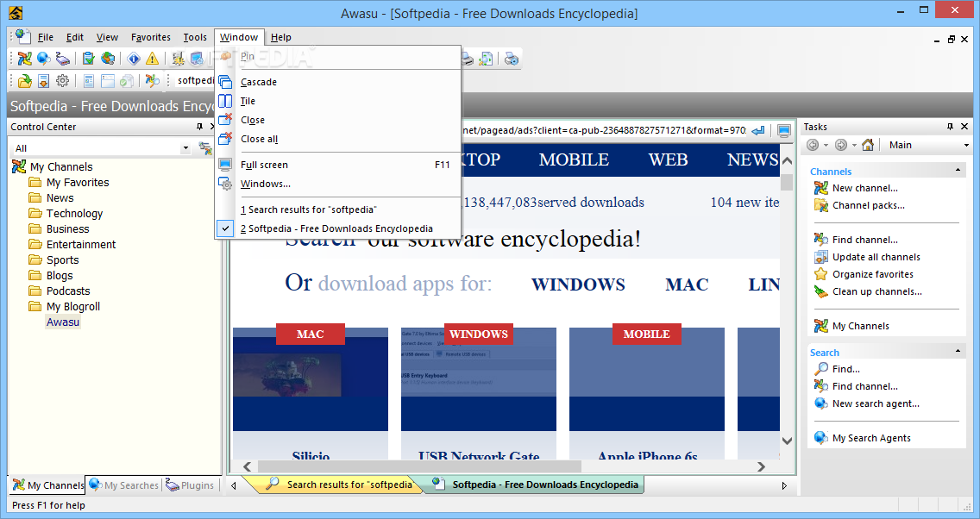The height and width of the screenshot is (519, 980).
Task: Click the gear icon in second toolbar
Action: 62,80
